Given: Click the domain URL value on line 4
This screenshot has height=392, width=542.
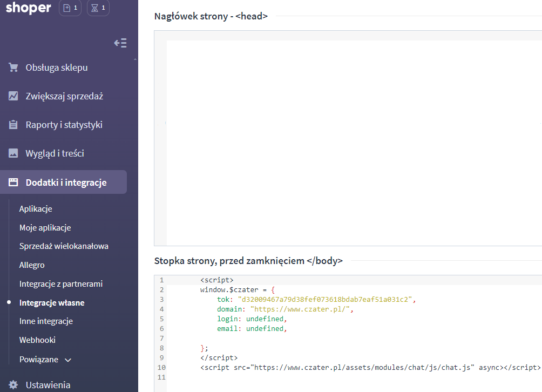Looking at the screenshot, I should tap(300, 309).
